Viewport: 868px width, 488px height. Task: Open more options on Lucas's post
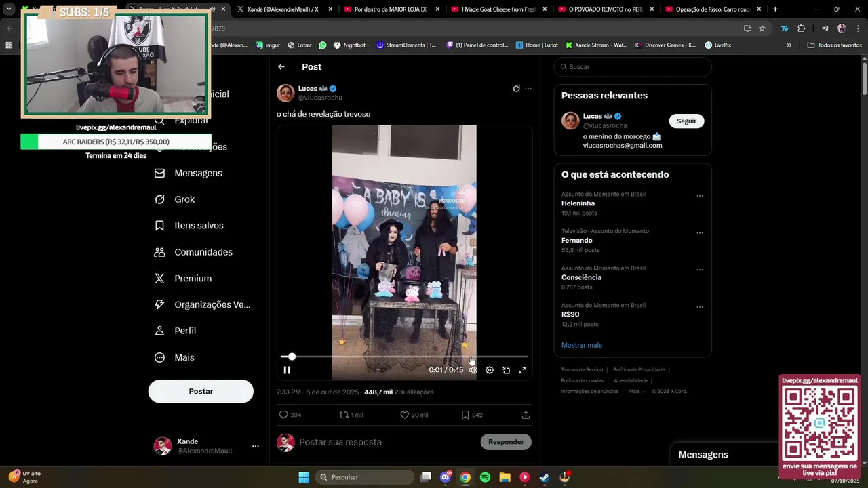[528, 89]
